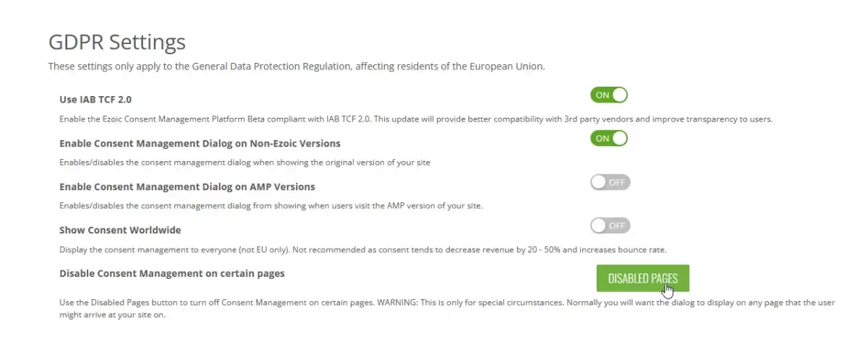Select the General Data Protection Regulation intro sentence
Viewport: 868px width, 352px height.
coord(297,66)
